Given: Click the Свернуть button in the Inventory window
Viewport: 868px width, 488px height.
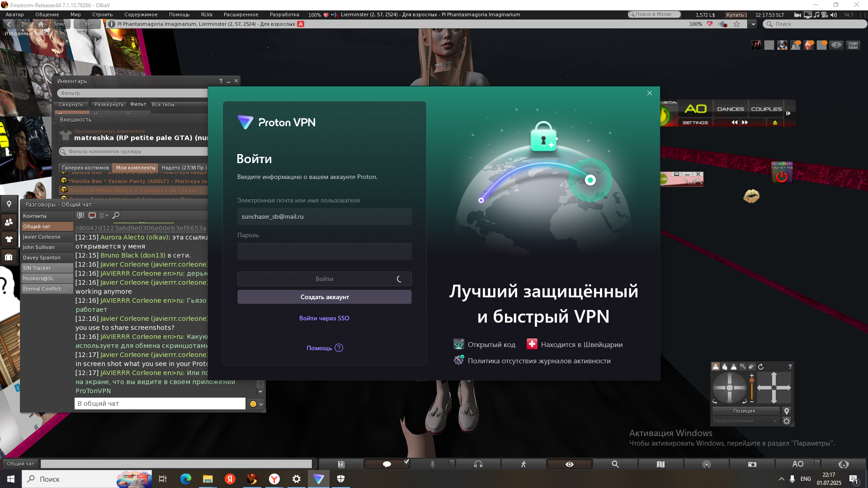Looking at the screenshot, I should pos(71,104).
